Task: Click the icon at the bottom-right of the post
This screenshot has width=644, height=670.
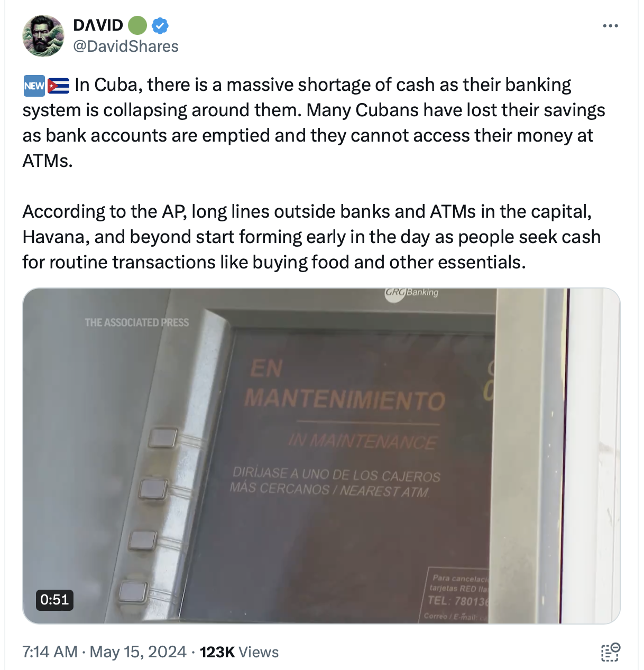Action: [610, 652]
